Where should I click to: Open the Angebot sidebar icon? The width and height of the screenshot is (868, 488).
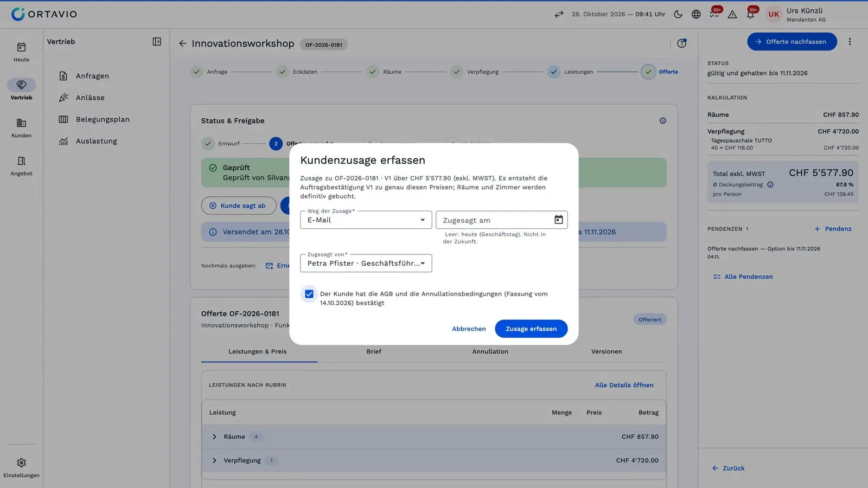21,161
